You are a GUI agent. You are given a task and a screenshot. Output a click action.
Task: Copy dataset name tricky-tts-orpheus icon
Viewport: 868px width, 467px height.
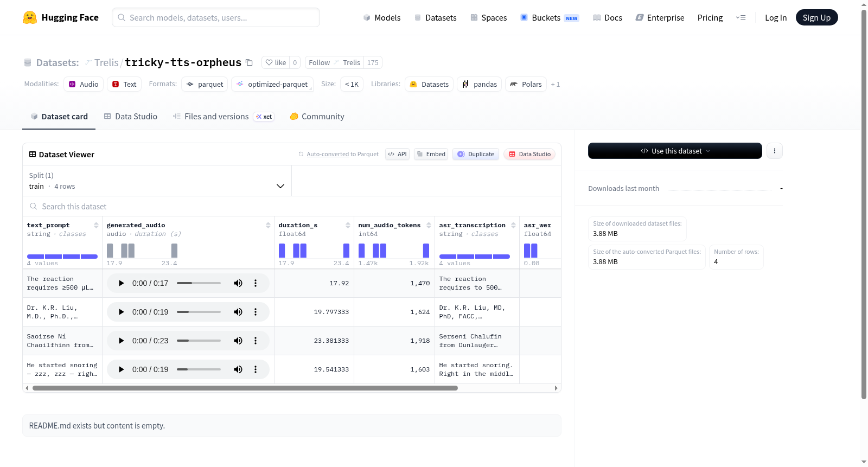pos(249,62)
